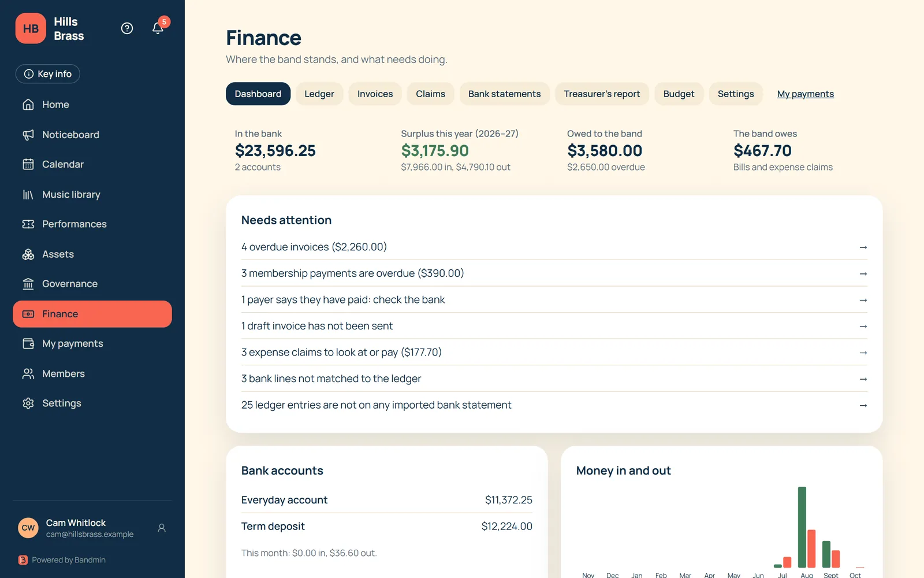Open Performances via the ticket icon

pyautogui.click(x=28, y=224)
